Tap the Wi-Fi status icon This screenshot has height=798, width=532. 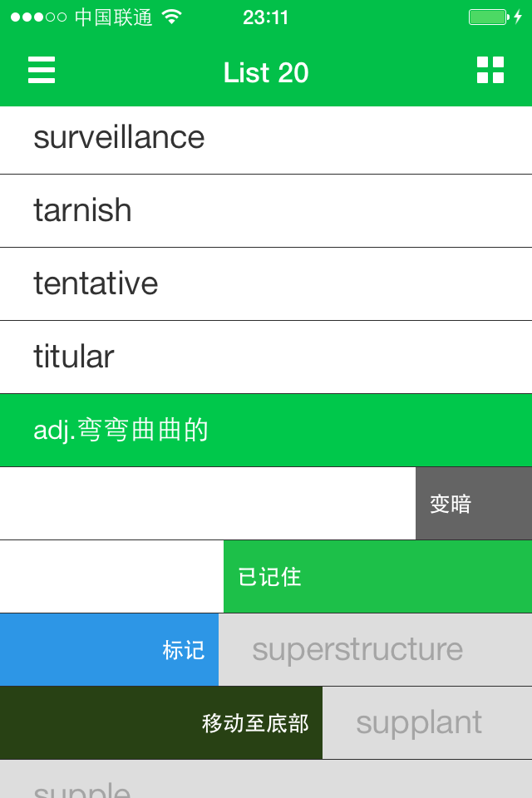pos(172,17)
